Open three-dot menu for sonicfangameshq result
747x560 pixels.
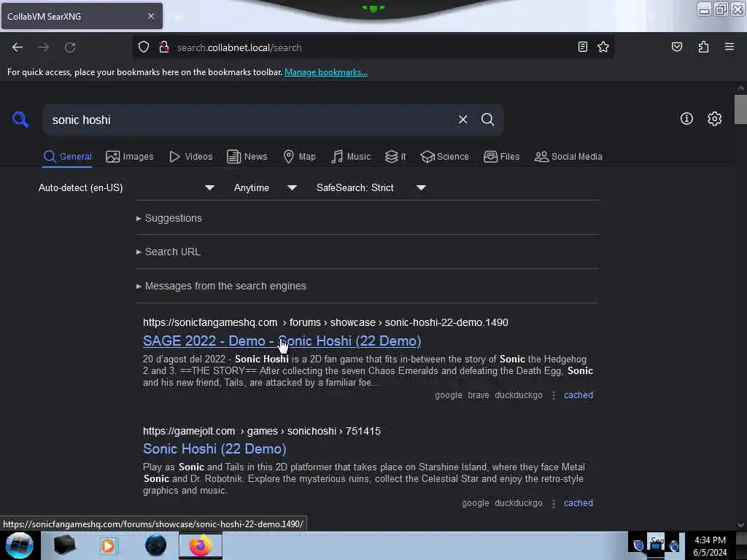tap(553, 395)
